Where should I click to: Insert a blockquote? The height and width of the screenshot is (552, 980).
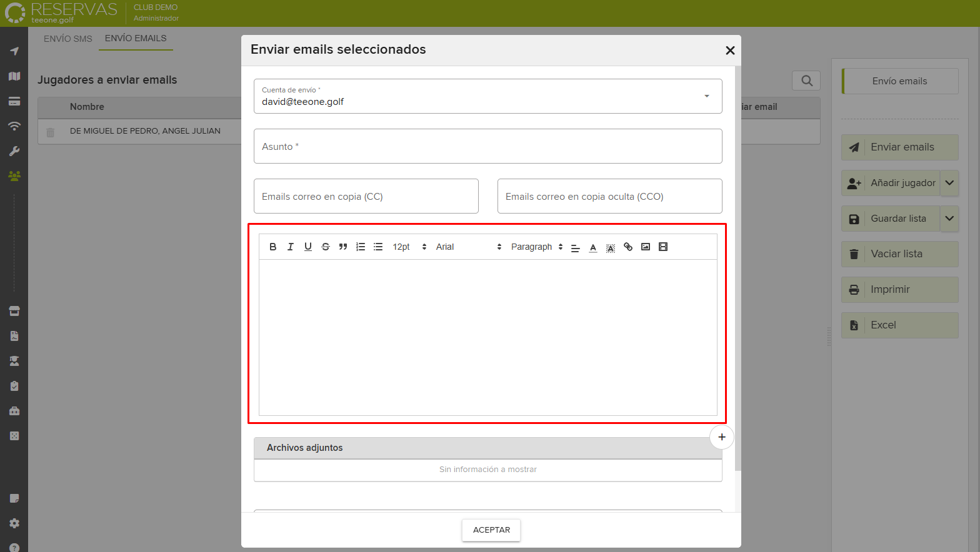coord(343,247)
